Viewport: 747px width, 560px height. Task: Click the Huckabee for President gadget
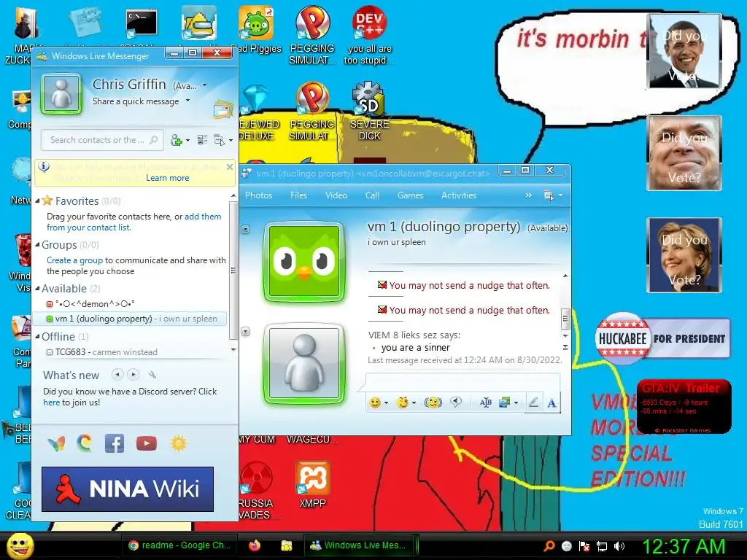click(x=662, y=338)
